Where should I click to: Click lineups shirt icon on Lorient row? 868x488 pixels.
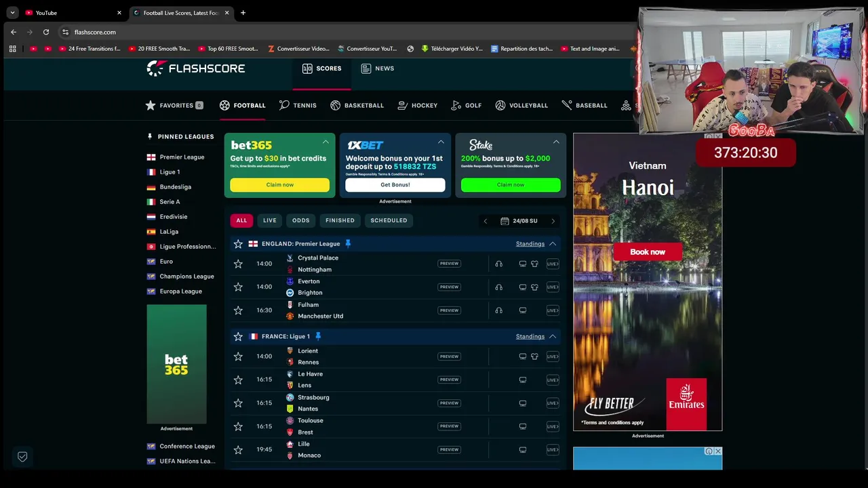534,357
